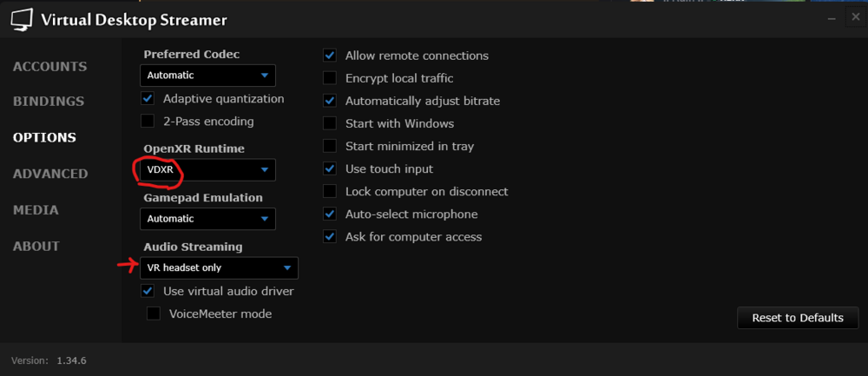Open the About section
This screenshot has height=376, width=868.
[36, 247]
